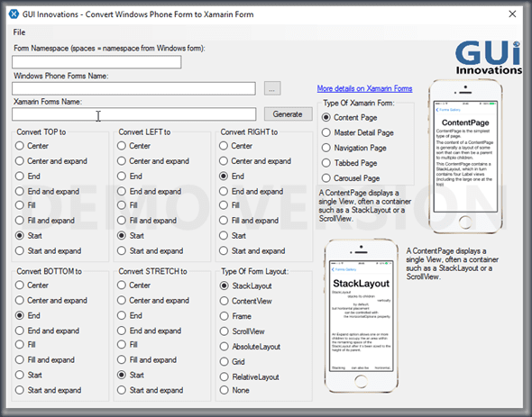The width and height of the screenshot is (532, 417).
Task: Click the ContentPage phone preview image
Action: click(465, 157)
